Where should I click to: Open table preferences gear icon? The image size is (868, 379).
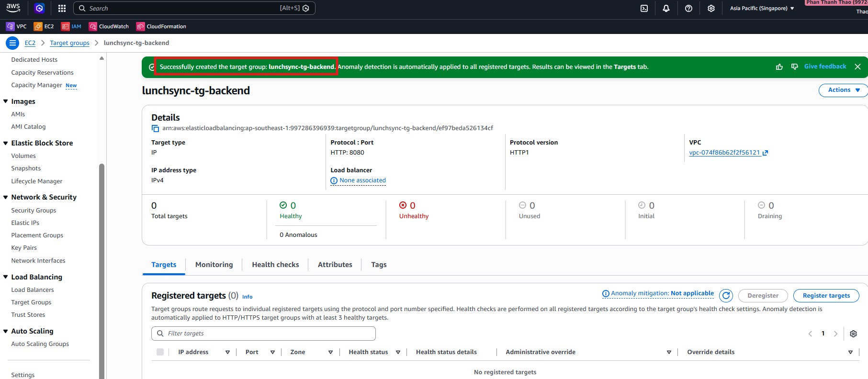click(853, 334)
